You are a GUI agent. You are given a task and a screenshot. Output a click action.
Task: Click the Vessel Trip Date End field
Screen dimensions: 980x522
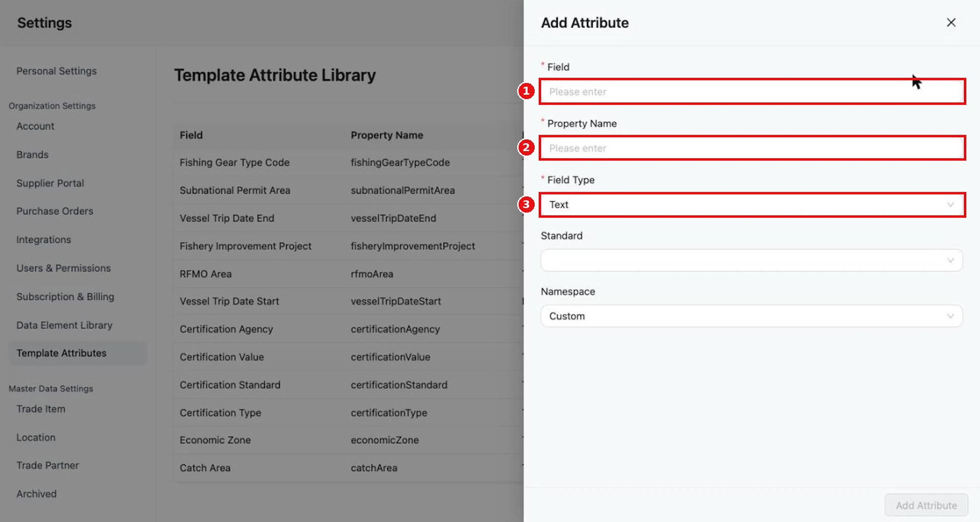click(x=227, y=218)
